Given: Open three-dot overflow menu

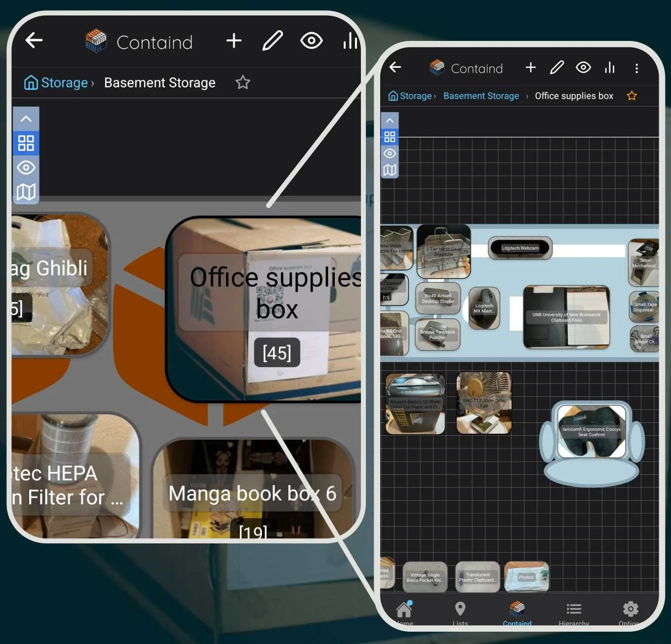Looking at the screenshot, I should [637, 68].
